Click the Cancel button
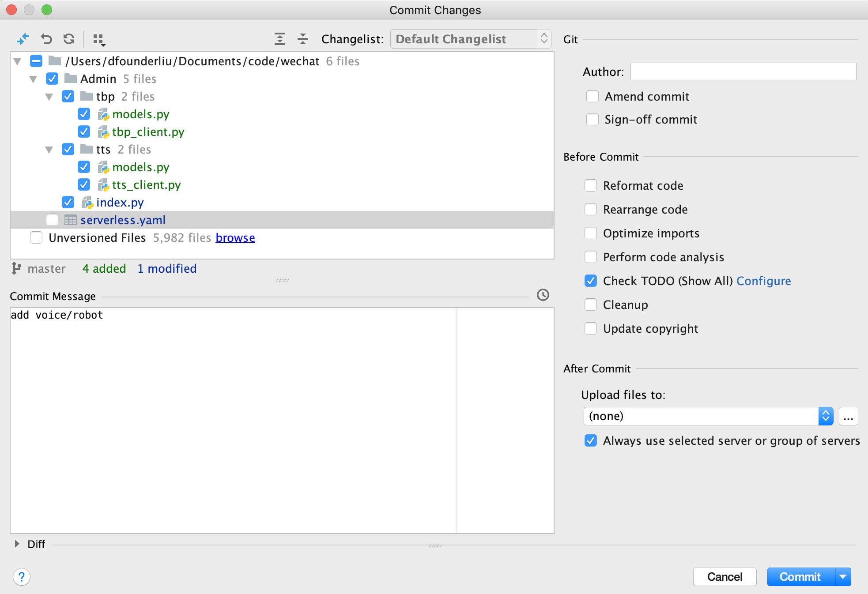868x594 pixels. point(725,577)
